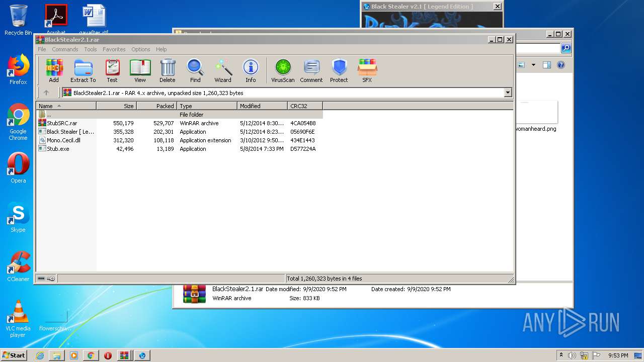The image size is (644, 362).
Task: Open the Help menu
Action: (x=161, y=49)
